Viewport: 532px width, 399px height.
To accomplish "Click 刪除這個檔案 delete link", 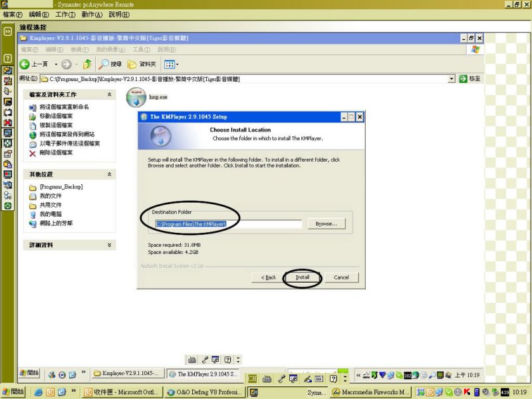I will click(x=56, y=153).
